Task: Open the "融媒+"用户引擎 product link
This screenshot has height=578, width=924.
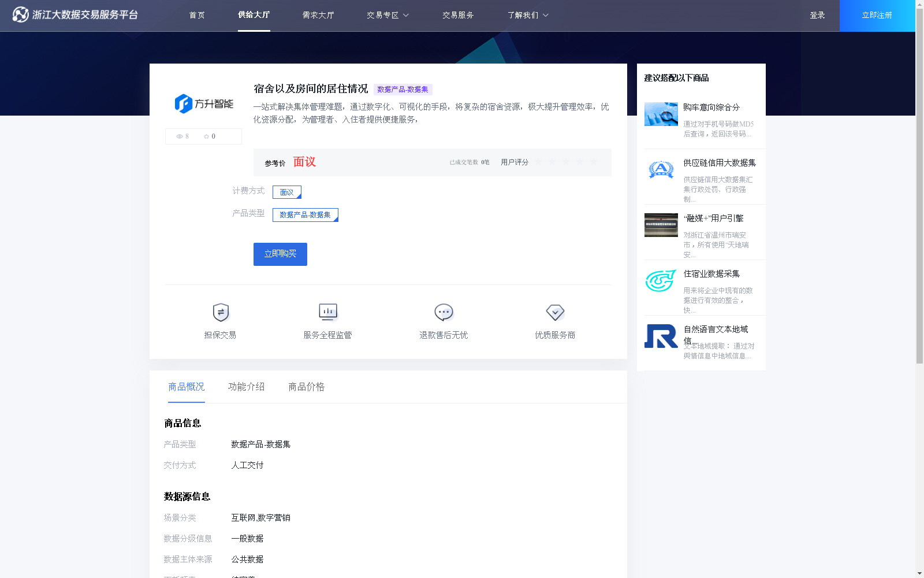Action: tap(713, 218)
